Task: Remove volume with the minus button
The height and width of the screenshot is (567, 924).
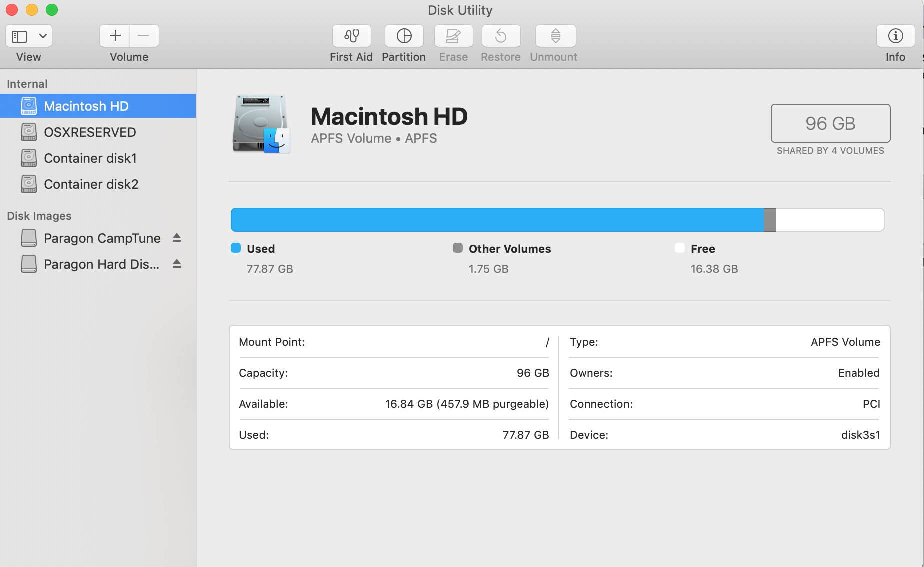Action: pos(144,36)
